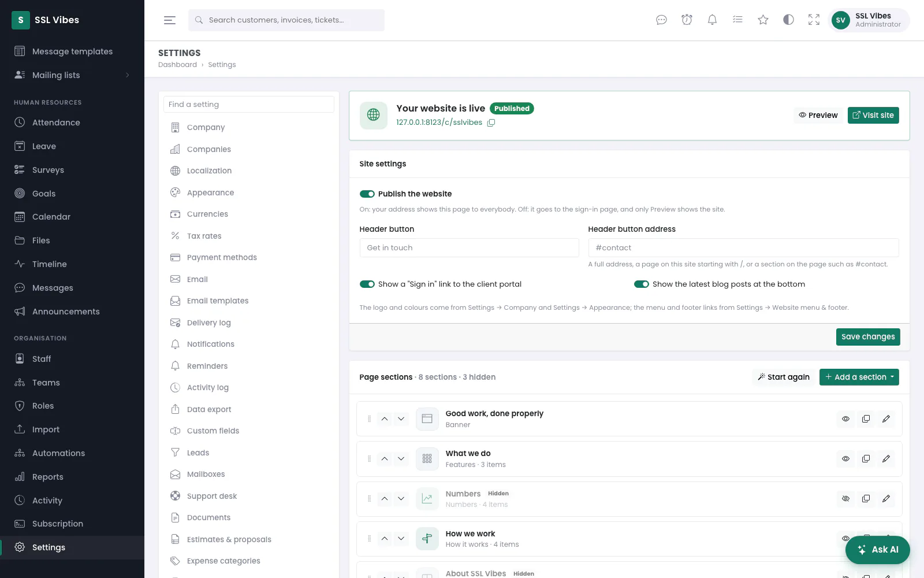The image size is (924, 578).
Task: Click the banner icon of Good work section
Action: pos(427,419)
